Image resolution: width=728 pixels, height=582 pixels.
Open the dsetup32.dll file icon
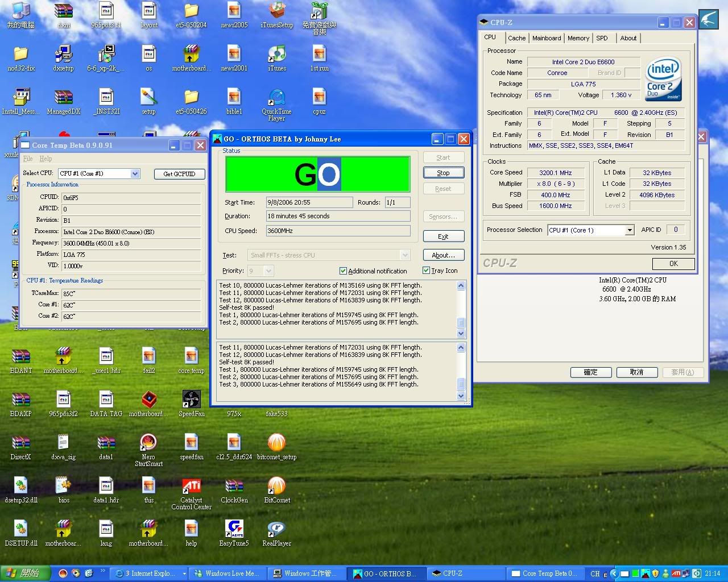tap(20, 490)
